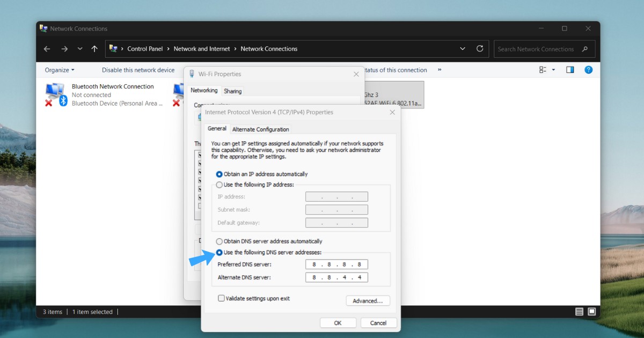Viewport: 644px width, 338px height.
Task: Select Obtain an IP address automatically
Action: 219,174
